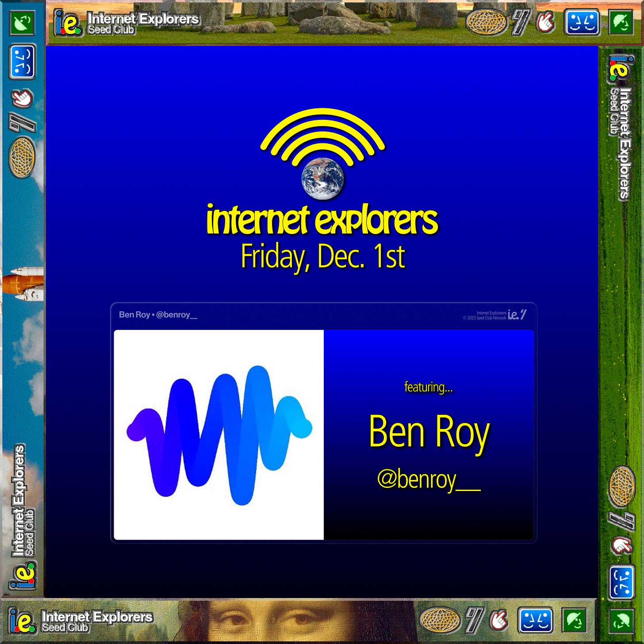Click the large yellow 'internet explorers' title
The width and height of the screenshot is (644, 644).
click(322, 219)
